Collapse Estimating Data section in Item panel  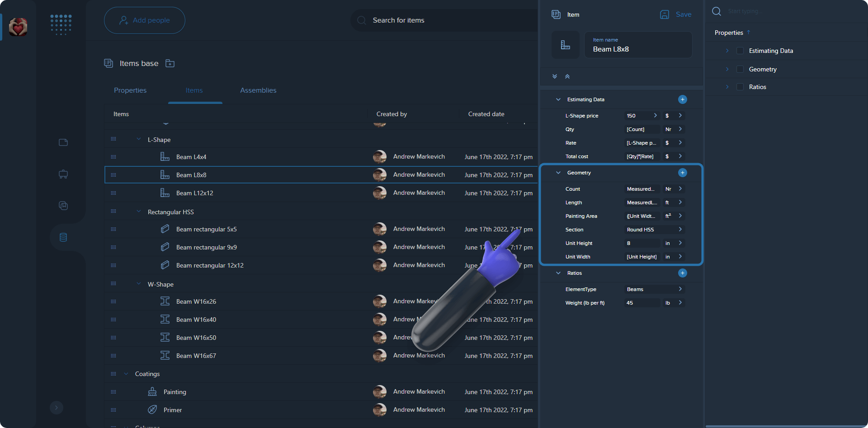pyautogui.click(x=558, y=99)
